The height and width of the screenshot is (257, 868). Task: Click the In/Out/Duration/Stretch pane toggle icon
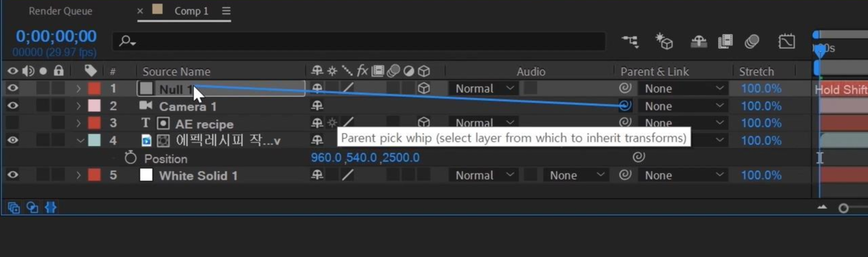50,207
